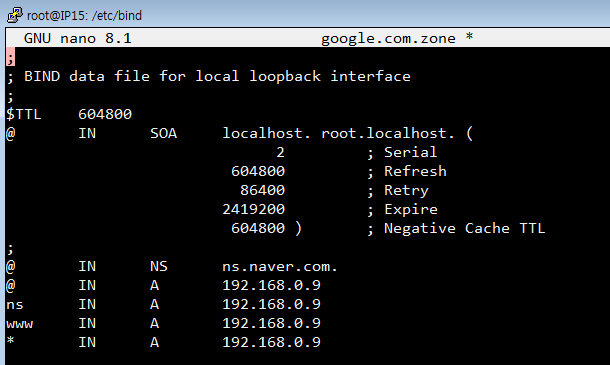Click the IP address on the ns record line
Screen dimensions: 610x365
click(272, 305)
